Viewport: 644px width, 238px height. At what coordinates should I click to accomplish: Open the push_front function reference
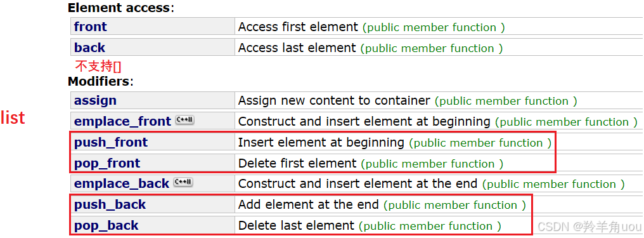tap(111, 143)
